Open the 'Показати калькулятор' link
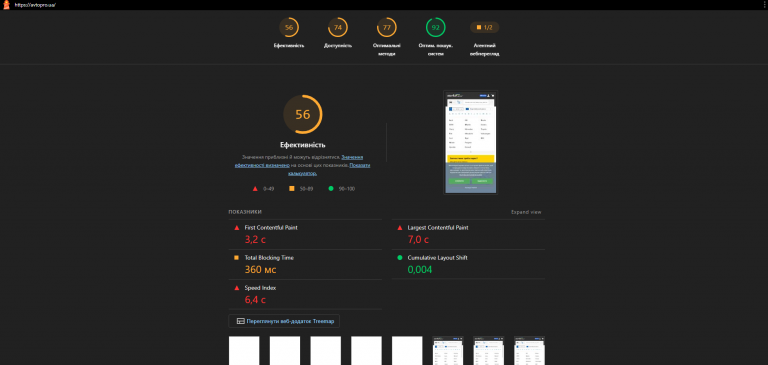Viewport: 768px width, 365px height. click(329, 169)
